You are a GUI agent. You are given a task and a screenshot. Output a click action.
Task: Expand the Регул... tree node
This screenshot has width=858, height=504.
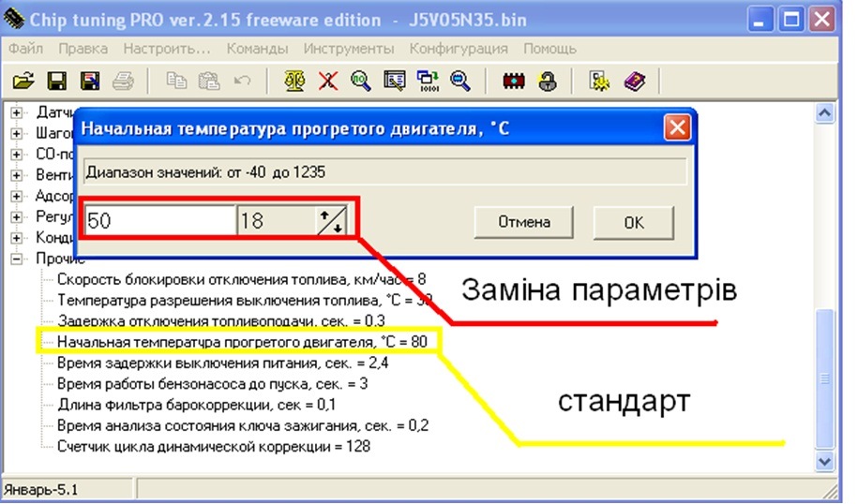click(17, 217)
